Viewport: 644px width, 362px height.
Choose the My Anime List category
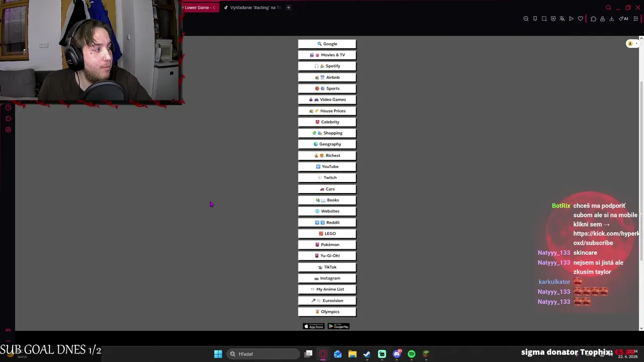(327, 289)
